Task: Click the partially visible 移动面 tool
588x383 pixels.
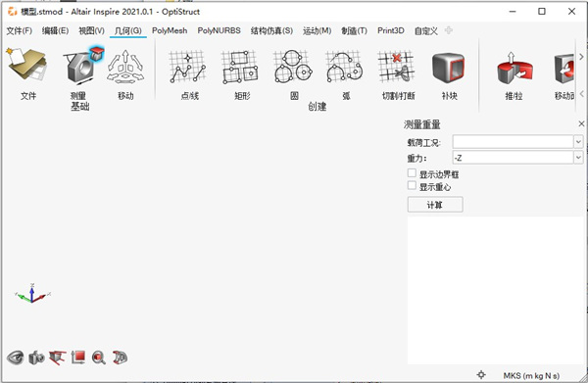Action: coord(564,69)
